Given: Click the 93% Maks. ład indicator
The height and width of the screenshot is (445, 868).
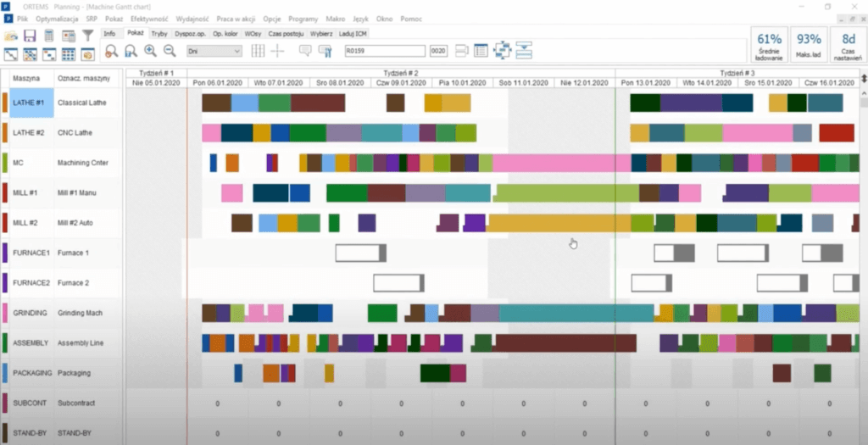Looking at the screenshot, I should coord(809,45).
